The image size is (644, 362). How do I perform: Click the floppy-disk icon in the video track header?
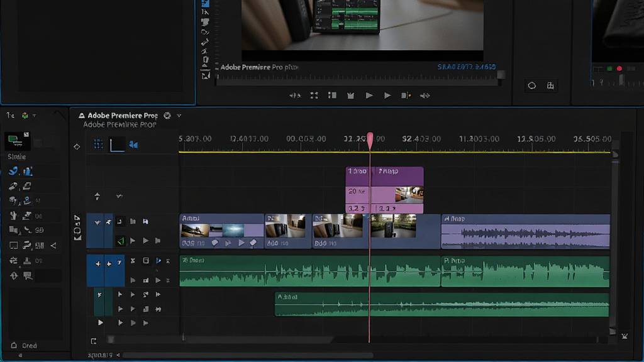[145, 222]
